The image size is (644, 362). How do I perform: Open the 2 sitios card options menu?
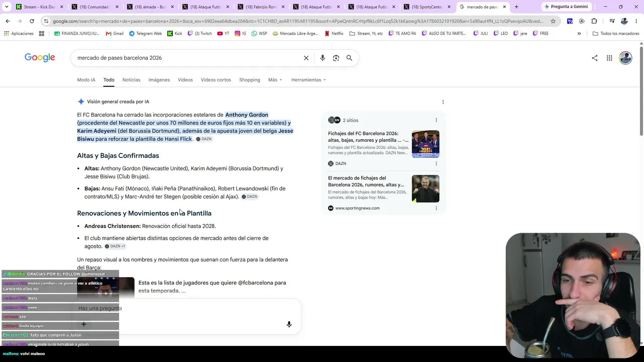tap(436, 120)
